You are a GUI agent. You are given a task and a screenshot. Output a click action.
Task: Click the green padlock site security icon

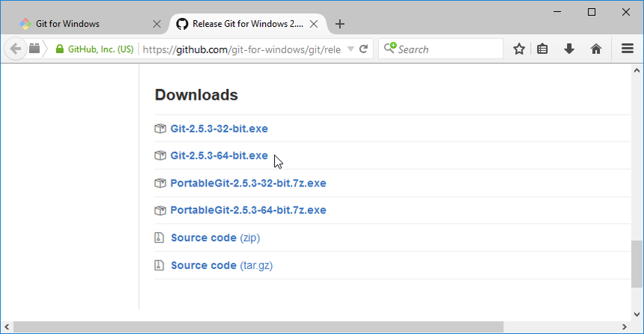point(60,49)
